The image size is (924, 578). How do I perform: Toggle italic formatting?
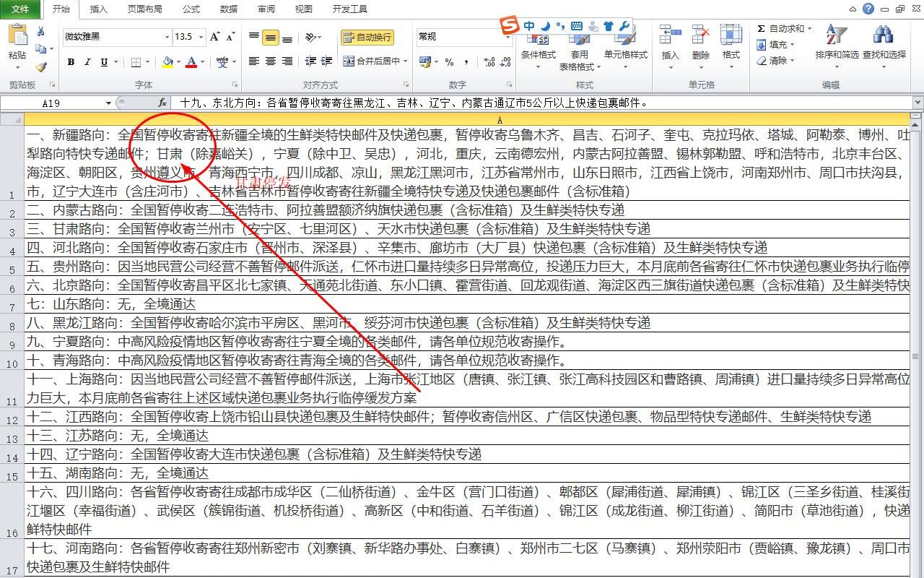[x=87, y=62]
